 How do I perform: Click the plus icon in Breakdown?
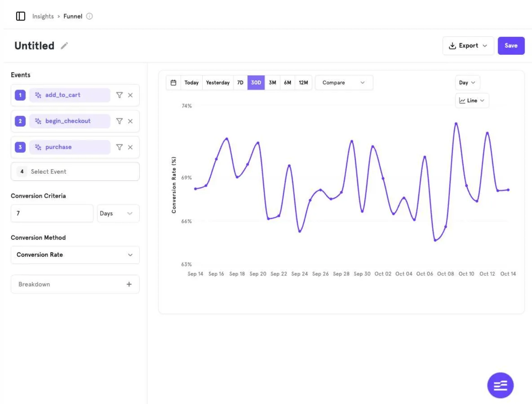point(129,284)
